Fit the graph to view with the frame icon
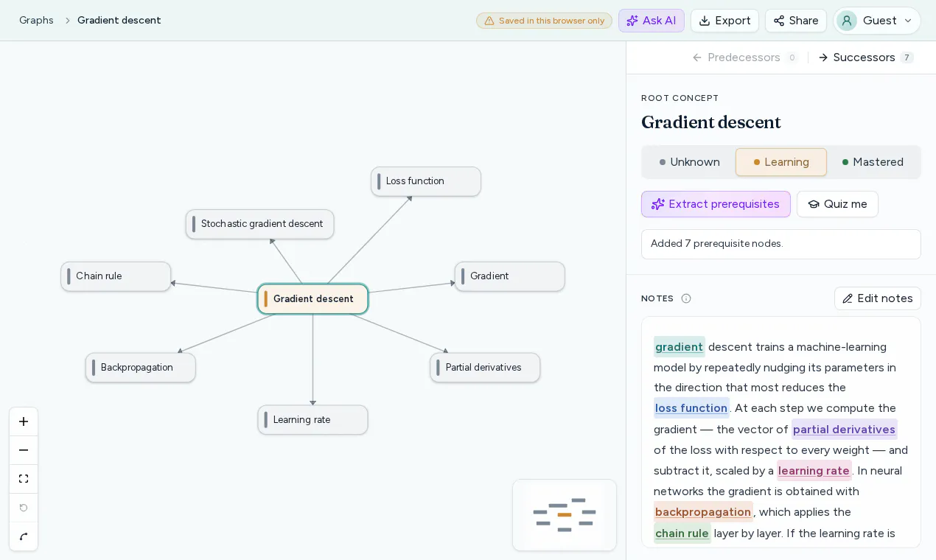The height and width of the screenshot is (560, 936). (x=24, y=479)
